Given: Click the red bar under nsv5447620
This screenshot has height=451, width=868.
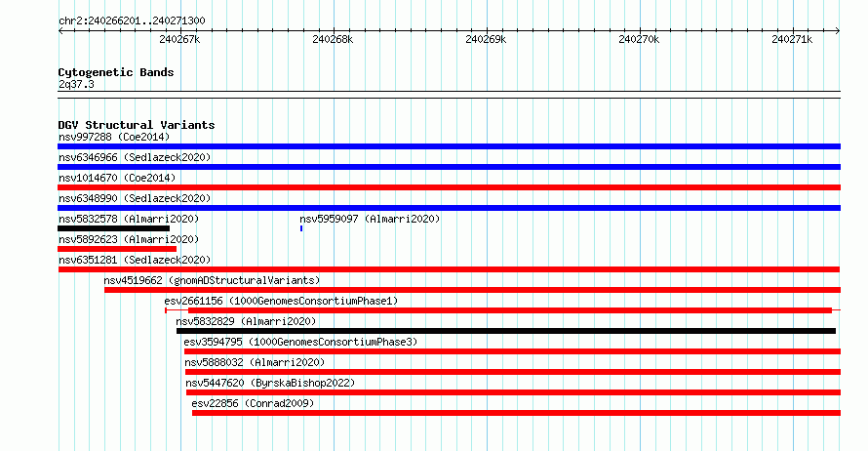Looking at the screenshot, I should [x=513, y=392].
